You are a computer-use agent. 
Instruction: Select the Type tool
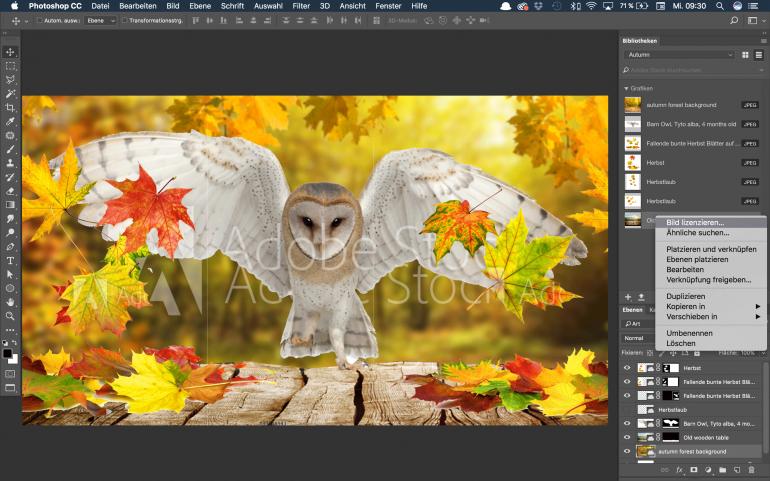[x=10, y=260]
